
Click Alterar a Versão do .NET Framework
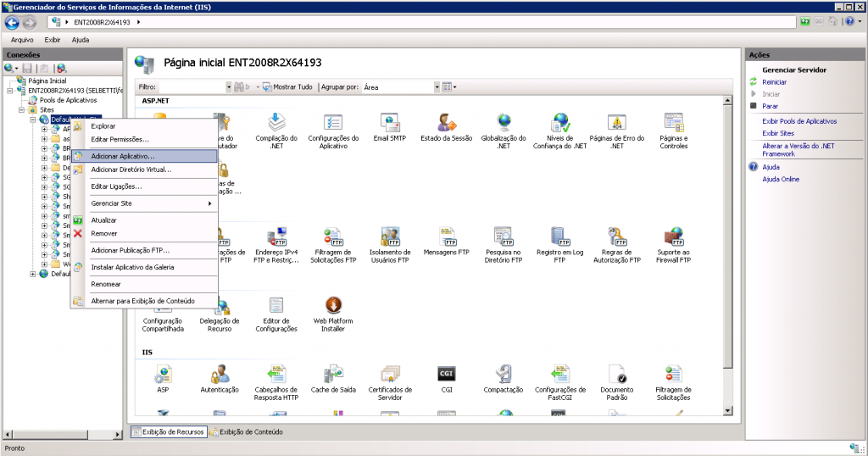point(798,150)
